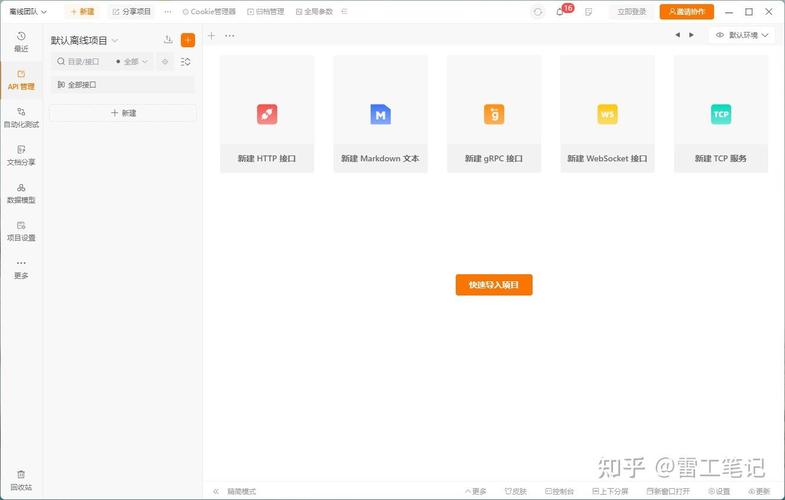Open notifications bell with 16 badge
Screen dimensions: 785x500
tap(561, 12)
